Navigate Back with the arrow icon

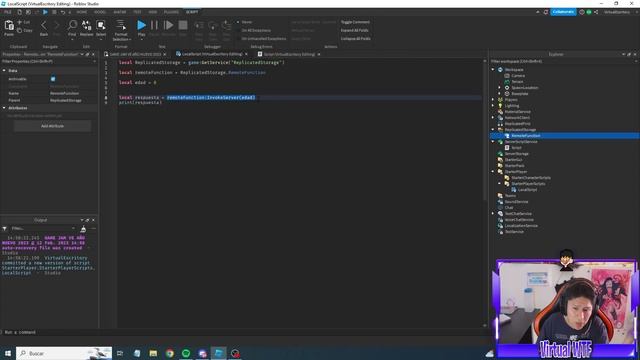click(x=44, y=26)
